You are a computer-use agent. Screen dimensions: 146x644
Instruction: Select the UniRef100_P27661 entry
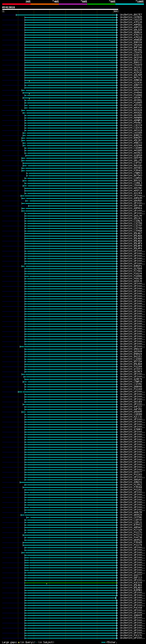pyautogui.click(x=131, y=271)
